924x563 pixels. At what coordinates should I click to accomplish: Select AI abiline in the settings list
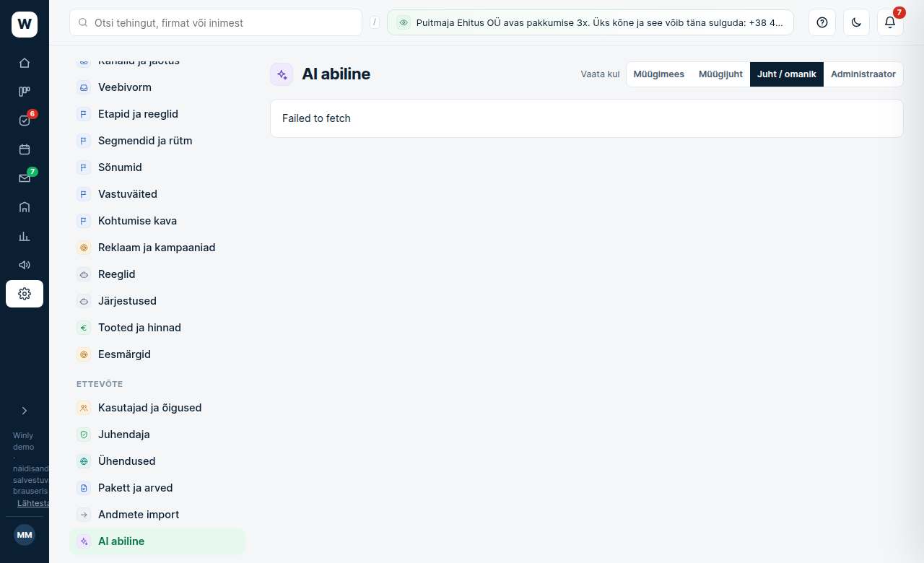coord(157,541)
